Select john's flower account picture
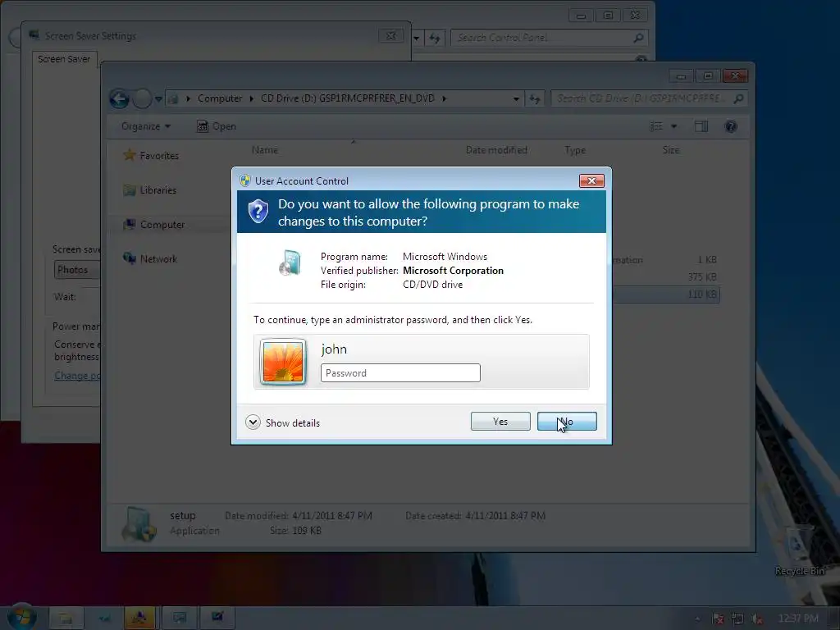Viewport: 840px width, 630px height. click(283, 362)
